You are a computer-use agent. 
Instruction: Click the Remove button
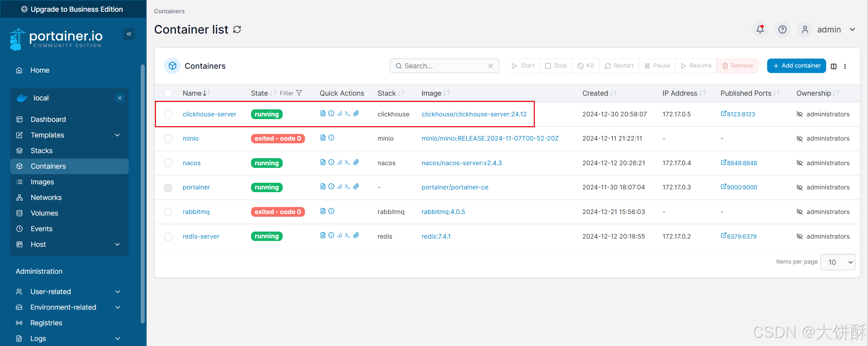pyautogui.click(x=737, y=66)
